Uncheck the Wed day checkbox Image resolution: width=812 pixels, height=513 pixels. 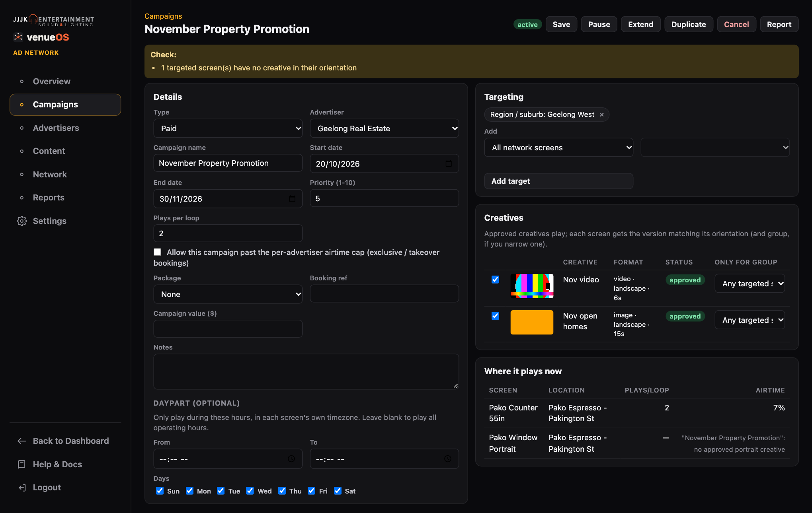(x=250, y=491)
